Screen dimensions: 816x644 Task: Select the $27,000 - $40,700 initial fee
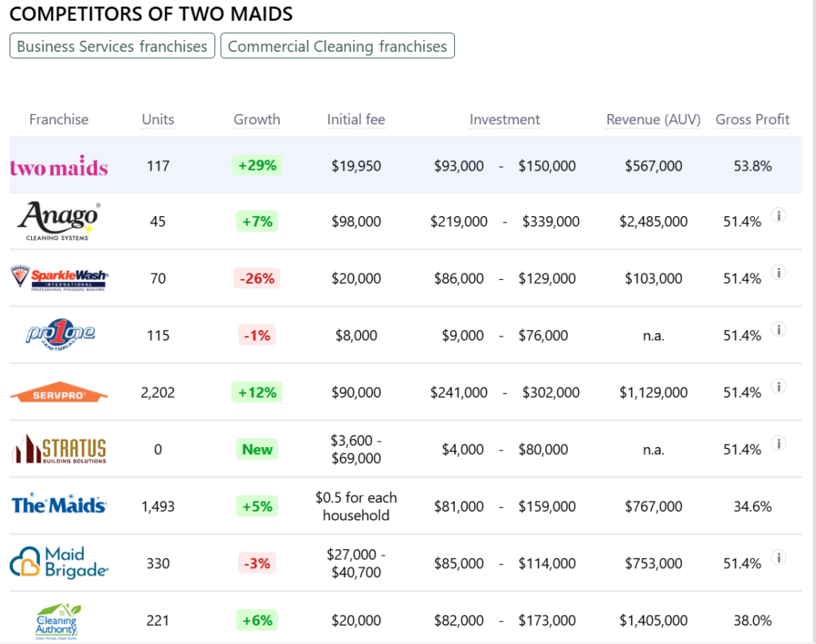356,563
